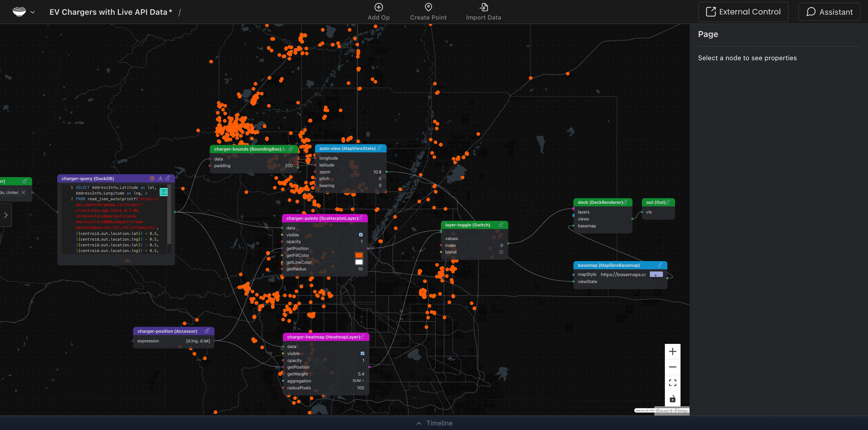Click 'viewState' on basemap node
The height and width of the screenshot is (430, 868).
[587, 282]
